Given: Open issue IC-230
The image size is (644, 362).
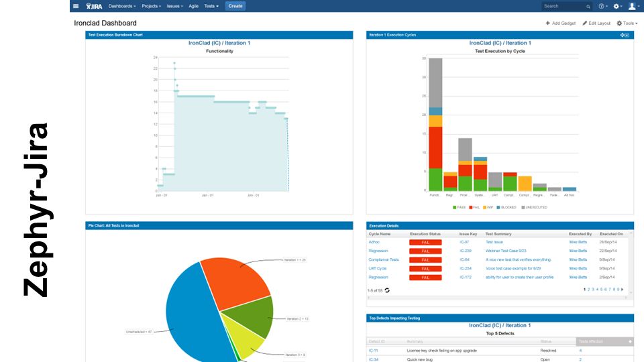Looking at the screenshot, I should [466, 251].
